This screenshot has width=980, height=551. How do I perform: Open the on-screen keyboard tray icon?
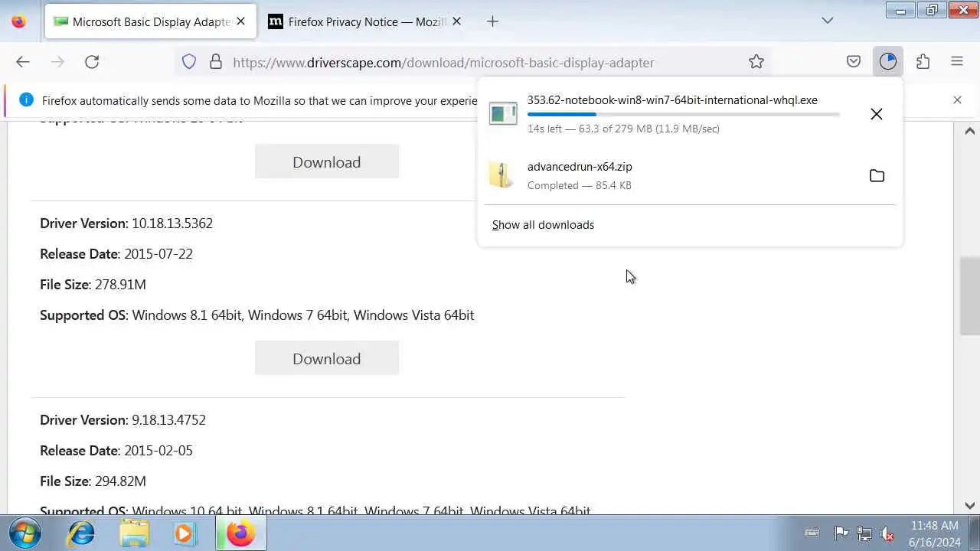click(x=812, y=533)
